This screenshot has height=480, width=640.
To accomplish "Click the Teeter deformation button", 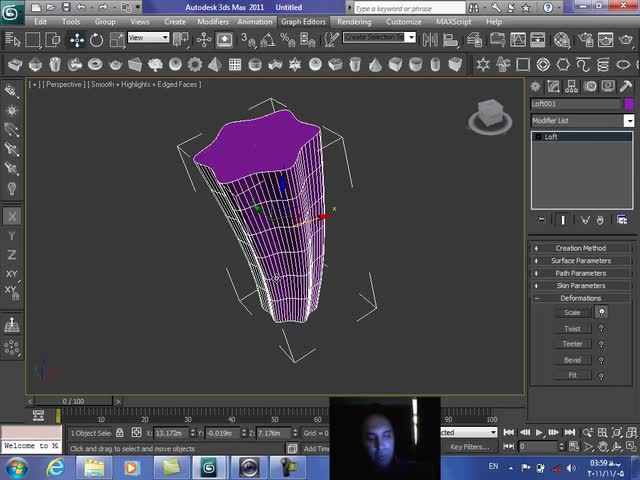I will pos(572,344).
